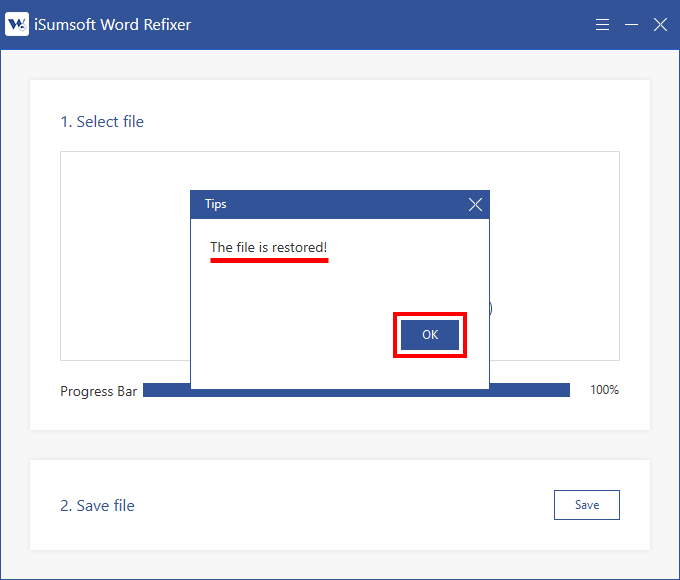The image size is (680, 580).
Task: Click OK in the Tips dialog
Action: pos(430,334)
